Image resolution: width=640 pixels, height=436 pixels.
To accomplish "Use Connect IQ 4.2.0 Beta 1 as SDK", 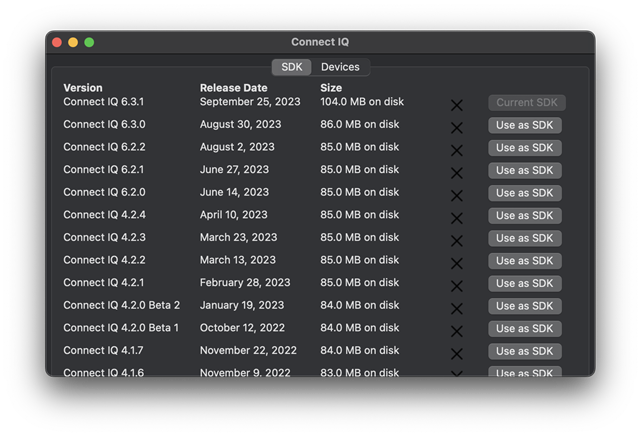I will tap(525, 329).
